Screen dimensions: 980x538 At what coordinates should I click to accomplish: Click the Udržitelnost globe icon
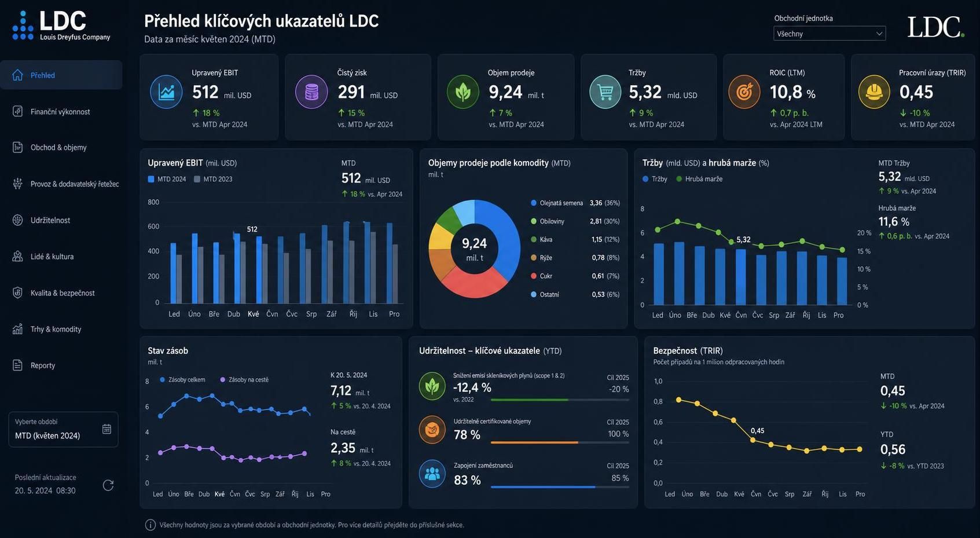click(17, 220)
